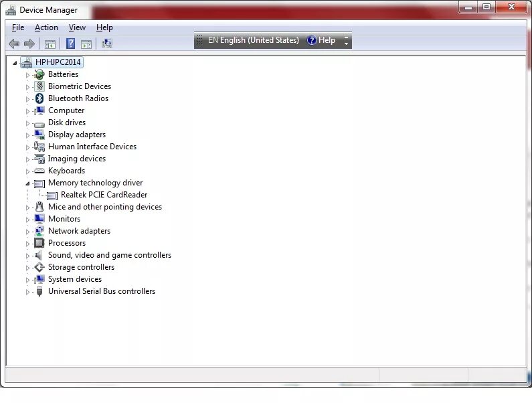Screen dimensions: 532x403
Task: Click the Show/Hide Action Pane toolbar icon
Action: pyautogui.click(x=86, y=44)
